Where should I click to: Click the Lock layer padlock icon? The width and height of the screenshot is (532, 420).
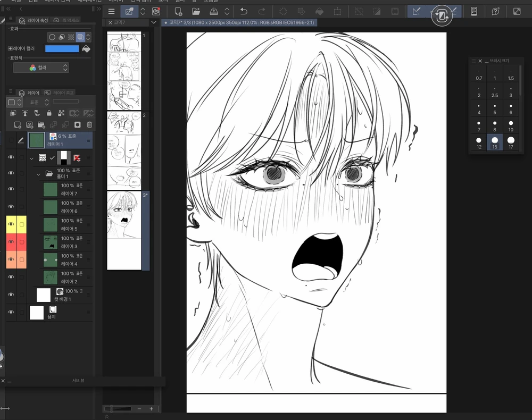[49, 113]
